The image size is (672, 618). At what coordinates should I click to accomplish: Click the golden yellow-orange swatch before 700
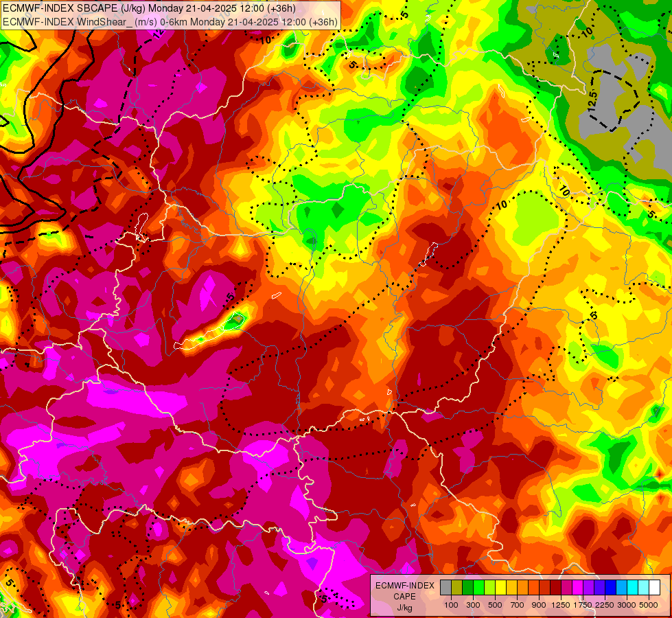[511, 587]
